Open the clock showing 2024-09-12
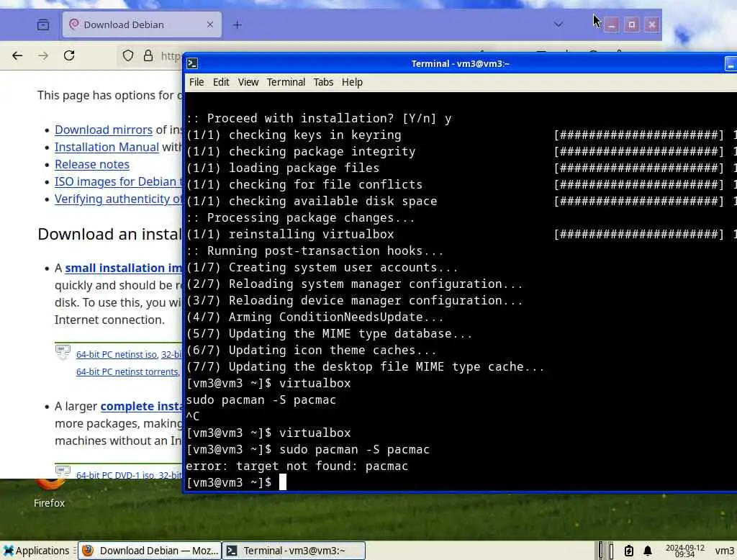This screenshot has height=560, width=737. click(x=685, y=551)
